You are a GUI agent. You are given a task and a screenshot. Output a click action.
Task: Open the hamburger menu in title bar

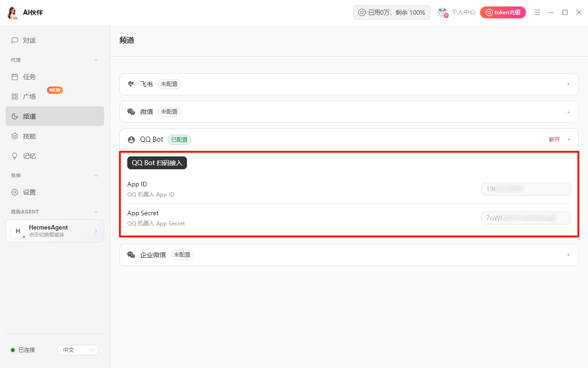(x=537, y=12)
